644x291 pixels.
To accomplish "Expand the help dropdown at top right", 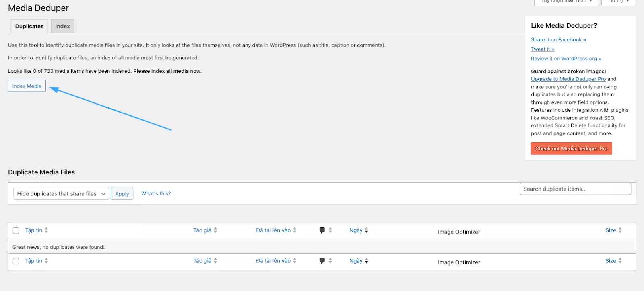I will (x=618, y=2).
